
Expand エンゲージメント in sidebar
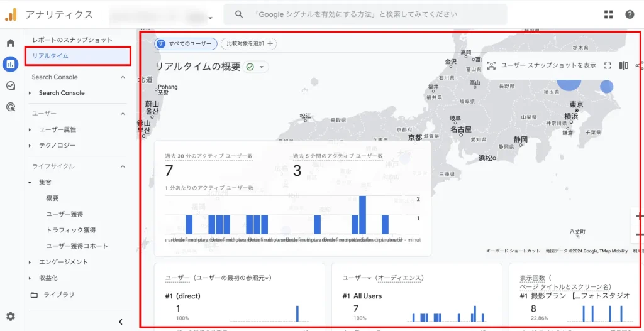[x=30, y=262]
